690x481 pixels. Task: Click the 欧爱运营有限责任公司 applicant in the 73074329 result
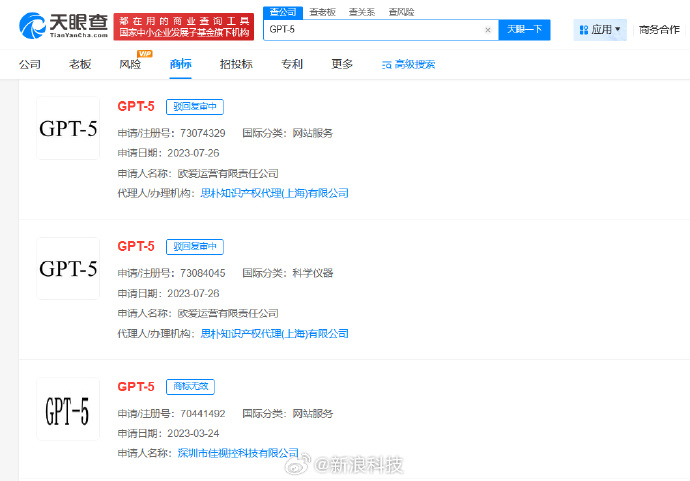228,173
